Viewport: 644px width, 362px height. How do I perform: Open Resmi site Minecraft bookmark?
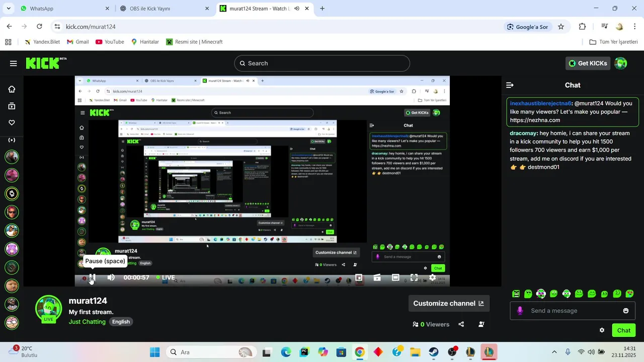(x=194, y=42)
